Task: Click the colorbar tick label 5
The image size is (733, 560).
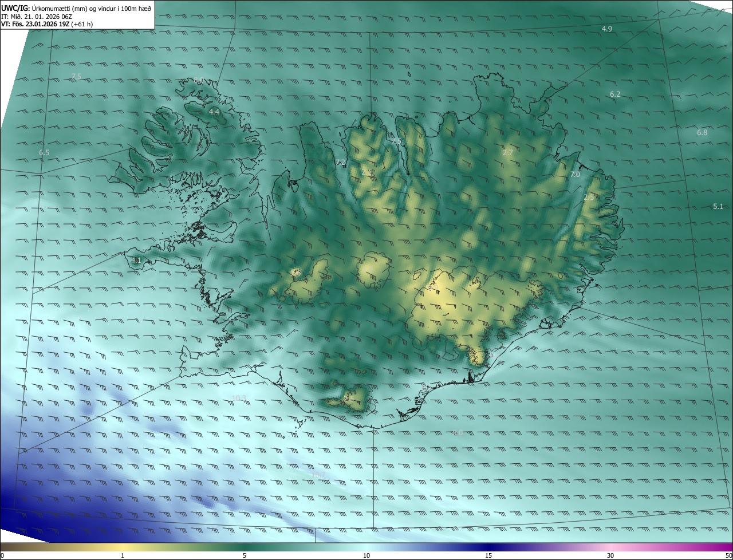Action: pyautogui.click(x=245, y=555)
